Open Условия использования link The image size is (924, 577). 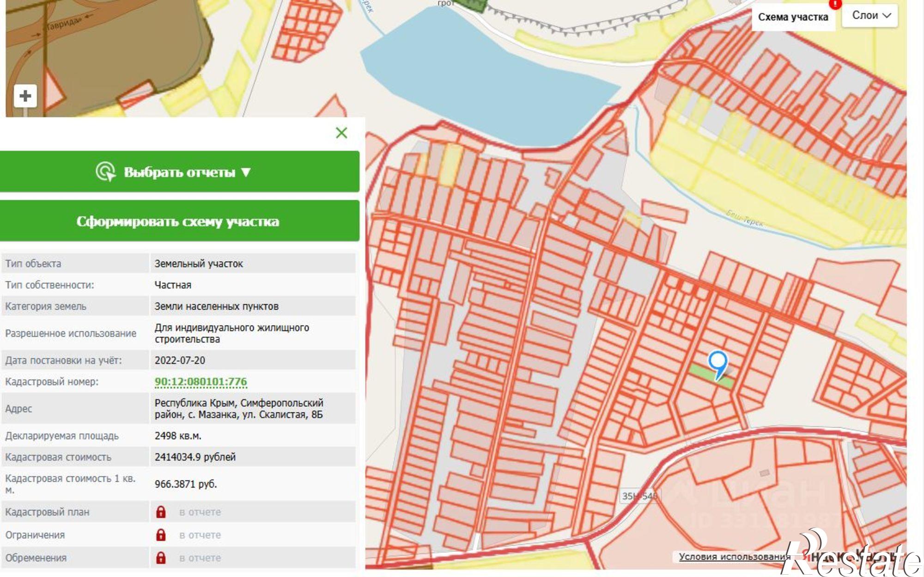[735, 557]
